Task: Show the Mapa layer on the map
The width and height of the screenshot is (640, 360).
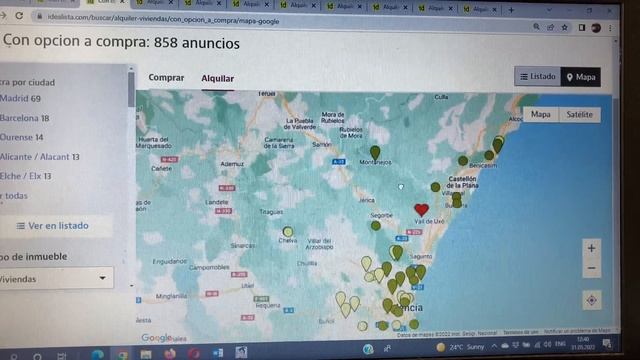Action: (540, 114)
